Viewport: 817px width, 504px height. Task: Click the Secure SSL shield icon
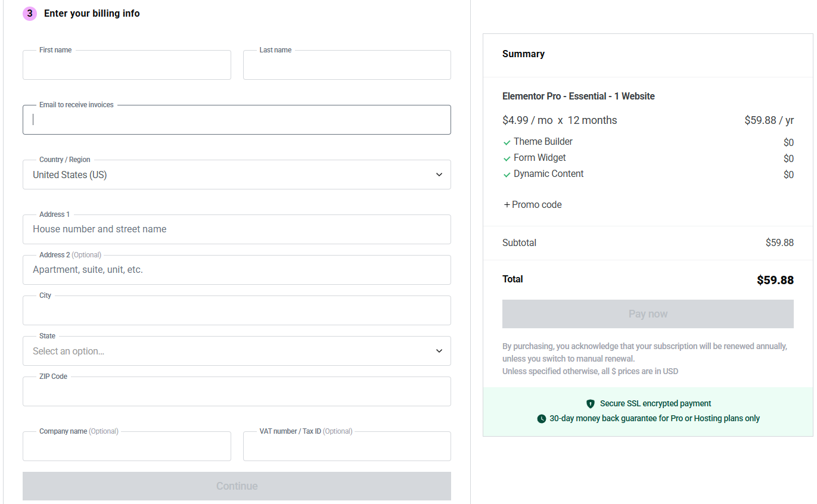591,403
